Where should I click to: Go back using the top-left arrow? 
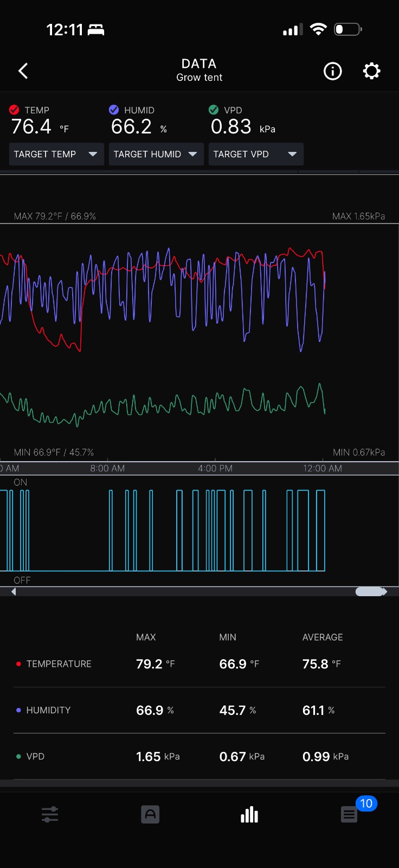[x=23, y=71]
